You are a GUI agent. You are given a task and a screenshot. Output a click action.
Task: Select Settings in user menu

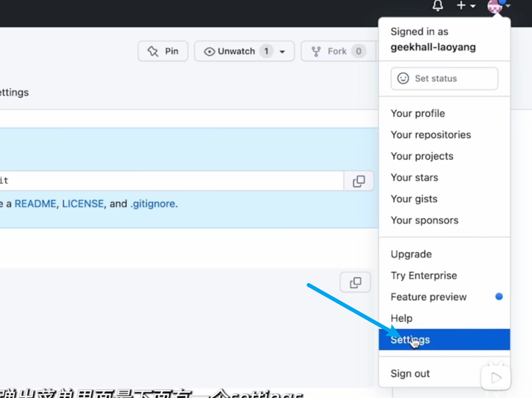click(444, 340)
